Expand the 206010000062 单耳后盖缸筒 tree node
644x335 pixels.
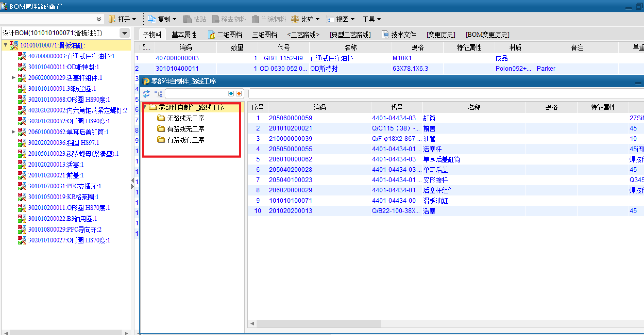[13, 132]
